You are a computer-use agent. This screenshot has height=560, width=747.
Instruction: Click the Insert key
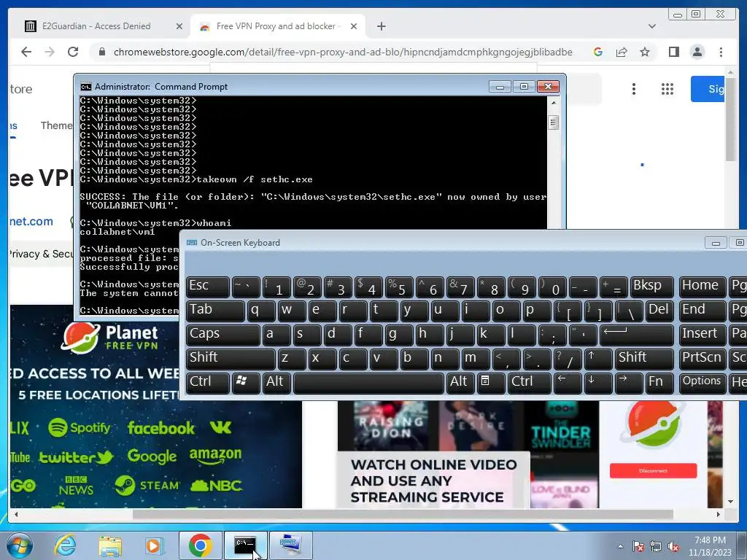click(x=703, y=334)
